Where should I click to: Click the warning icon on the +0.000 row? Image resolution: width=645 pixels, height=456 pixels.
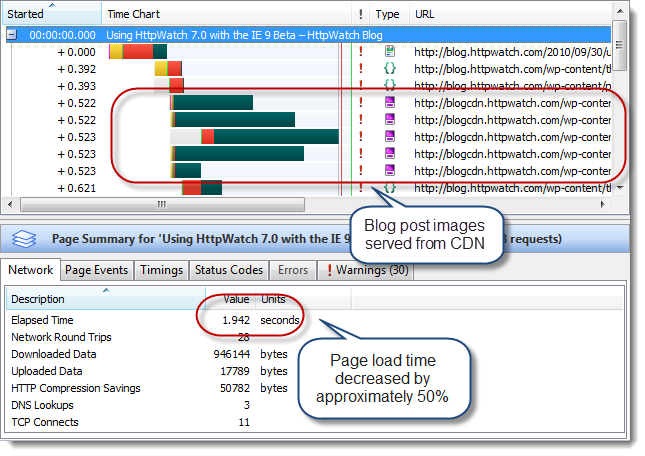[x=361, y=52]
